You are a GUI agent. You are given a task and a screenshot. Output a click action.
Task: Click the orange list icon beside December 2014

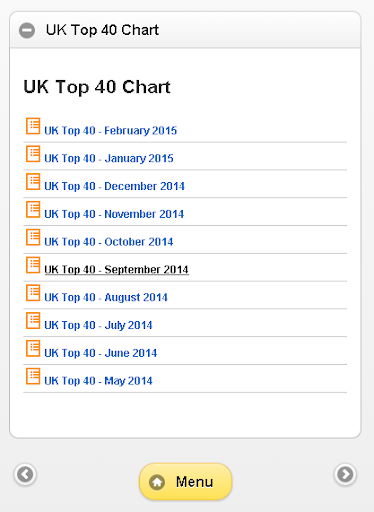(x=33, y=182)
